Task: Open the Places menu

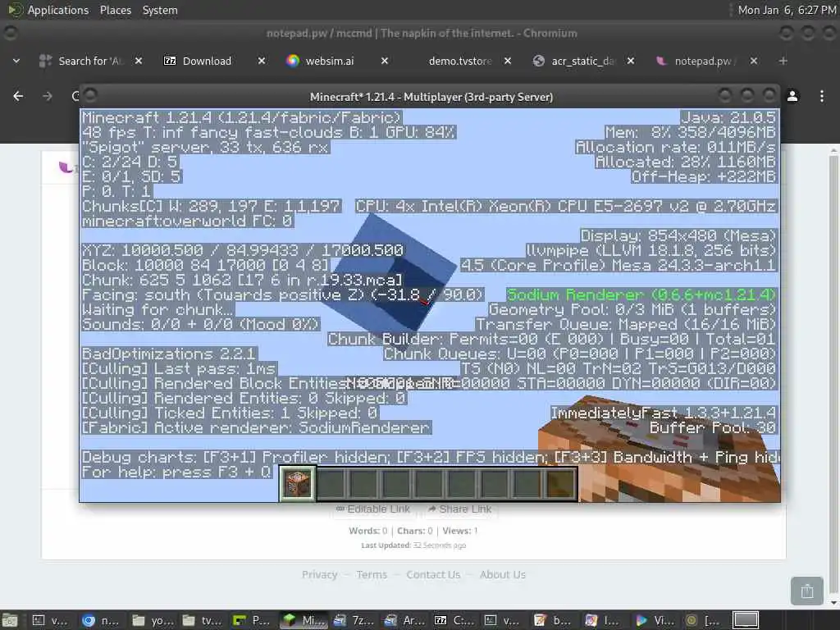Action: (115, 10)
